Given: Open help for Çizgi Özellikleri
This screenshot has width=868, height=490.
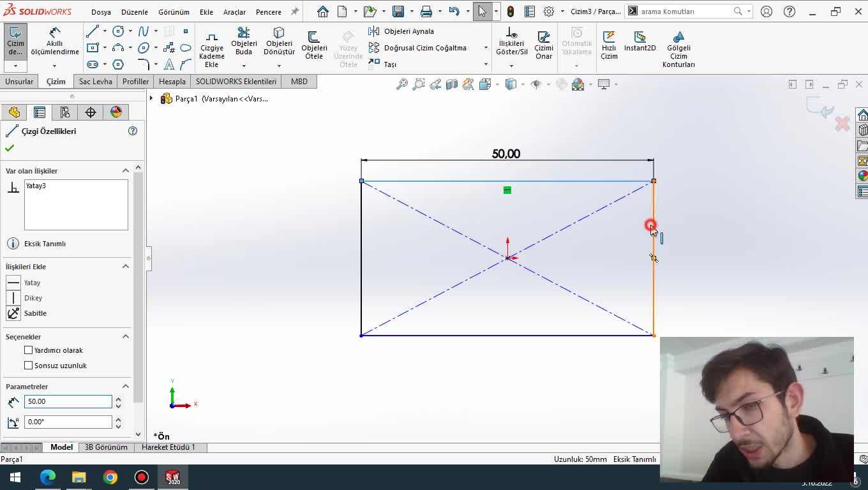Looking at the screenshot, I should pyautogui.click(x=133, y=131).
